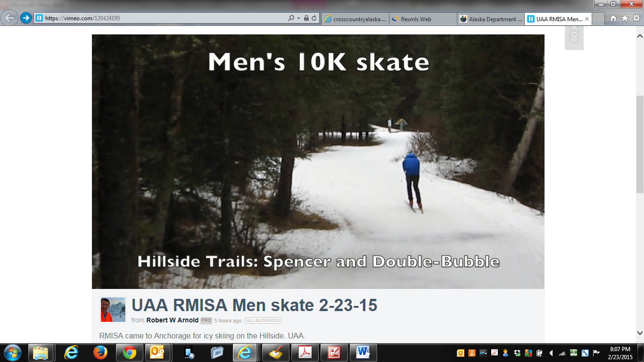
Task: Switch to the Alaska Department tab
Action: point(491,19)
